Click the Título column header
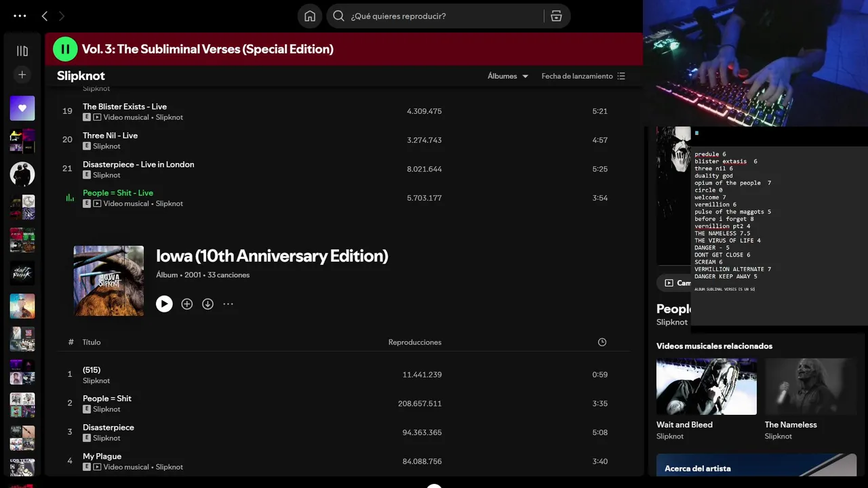Image resolution: width=868 pixels, height=488 pixels. coord(92,342)
